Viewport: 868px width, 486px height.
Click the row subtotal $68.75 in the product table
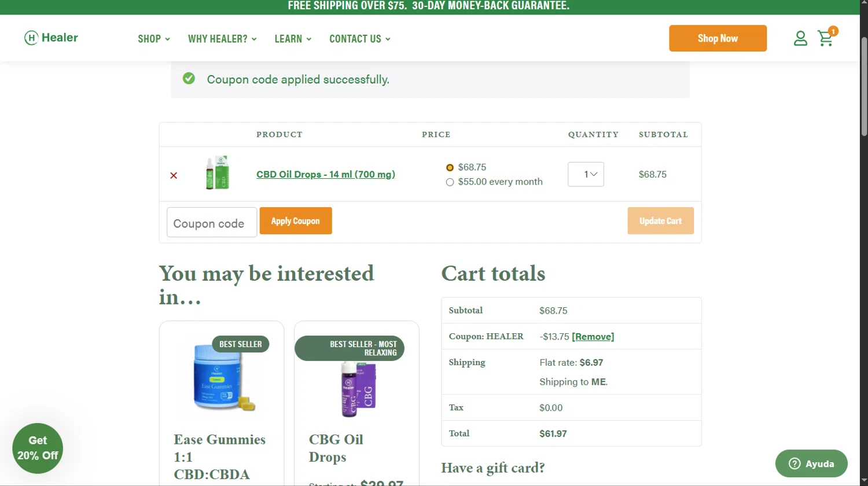coord(653,174)
